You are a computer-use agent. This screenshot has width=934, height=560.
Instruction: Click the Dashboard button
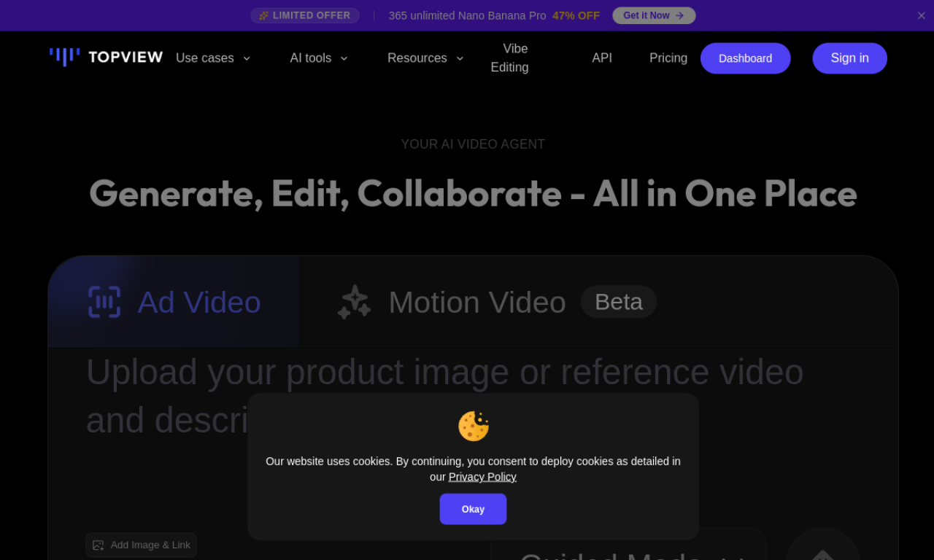coord(745,58)
